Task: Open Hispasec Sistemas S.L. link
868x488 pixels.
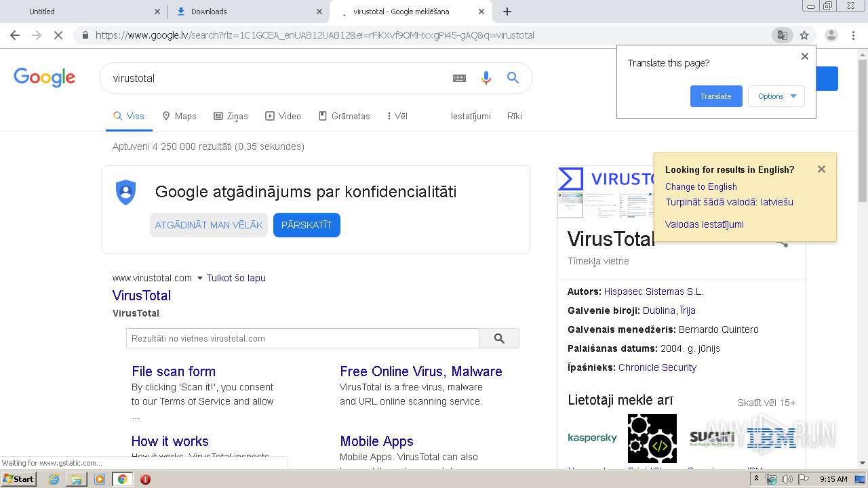Action: pyautogui.click(x=654, y=291)
